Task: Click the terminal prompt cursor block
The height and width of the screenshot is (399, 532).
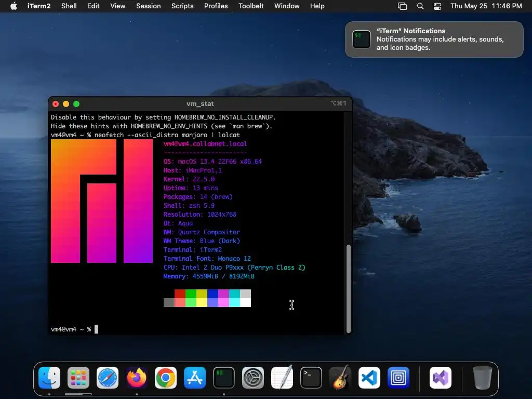Action: pos(96,329)
